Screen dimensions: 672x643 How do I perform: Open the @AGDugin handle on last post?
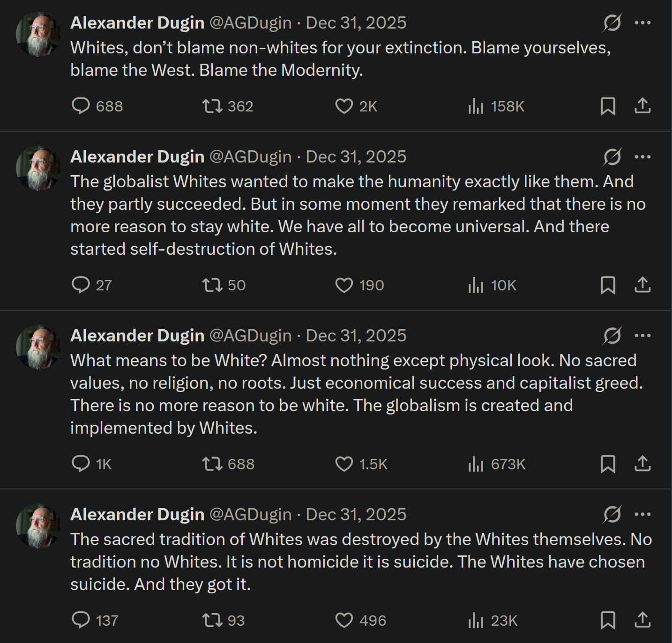tap(250, 514)
